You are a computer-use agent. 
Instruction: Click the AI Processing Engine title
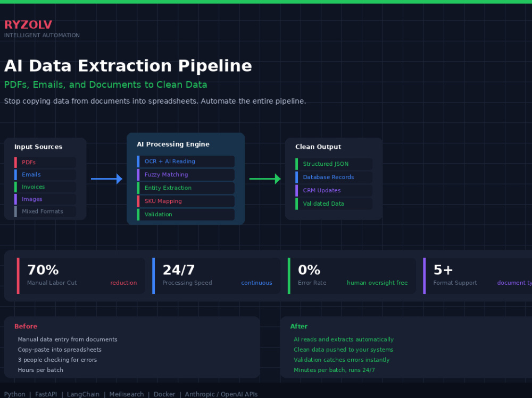coord(173,144)
